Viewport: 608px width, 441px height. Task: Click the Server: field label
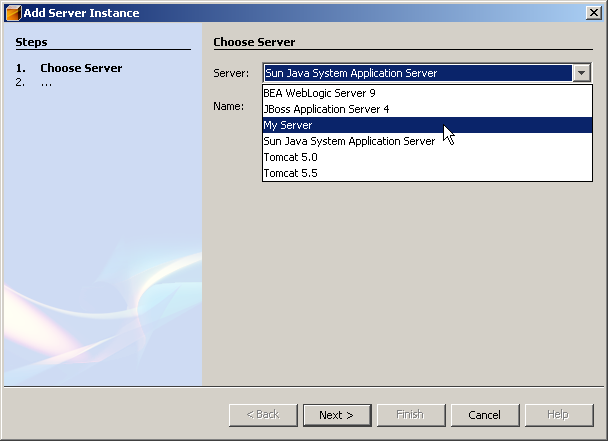pos(231,73)
